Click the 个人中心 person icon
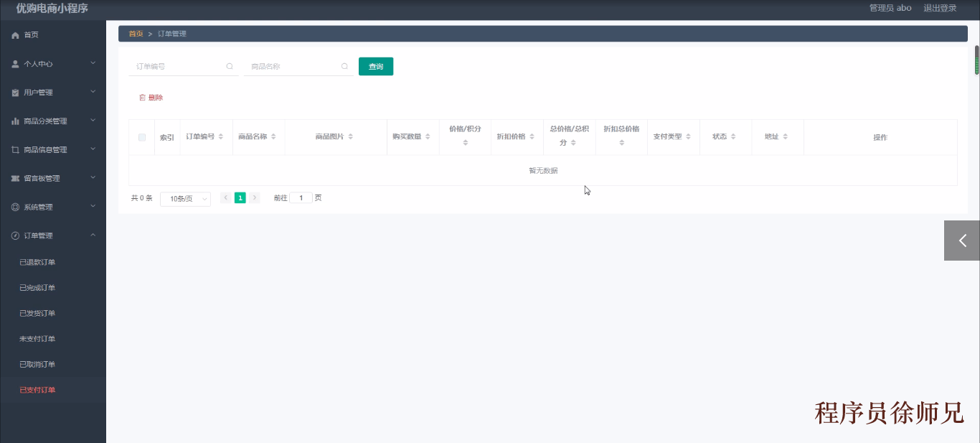This screenshot has width=980, height=443. coord(15,64)
